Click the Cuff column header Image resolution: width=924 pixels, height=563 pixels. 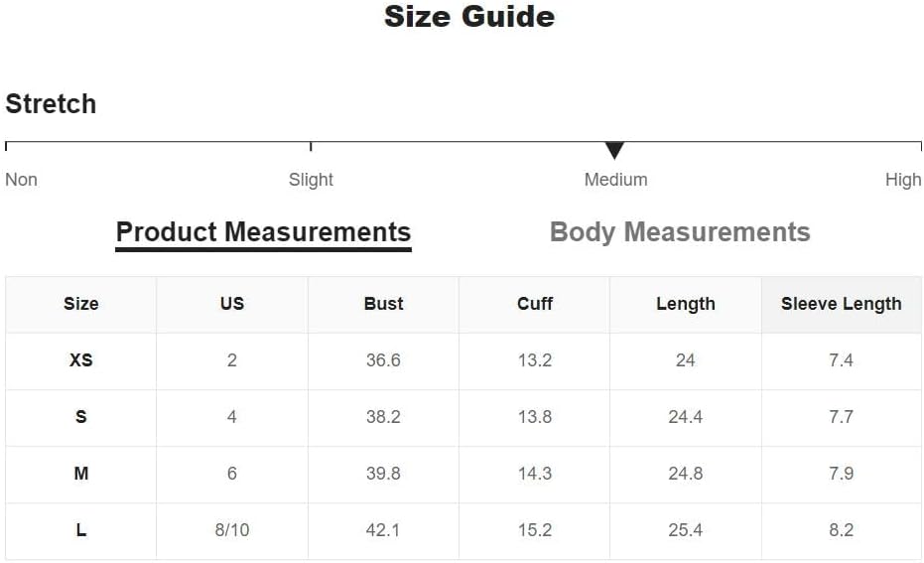pos(535,304)
